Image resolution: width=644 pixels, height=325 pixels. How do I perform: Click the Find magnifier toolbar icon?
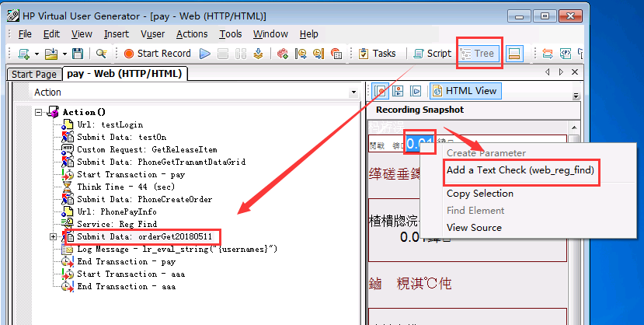tap(101, 54)
